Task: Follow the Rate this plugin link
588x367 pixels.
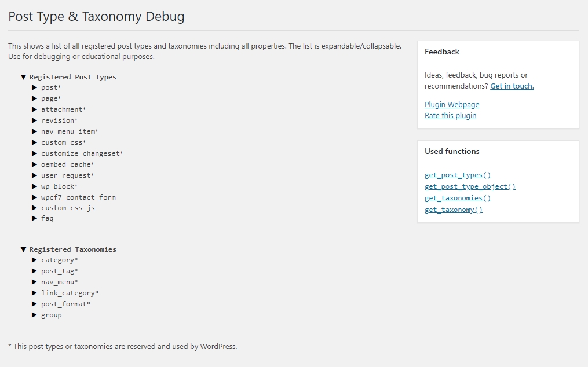Action: (450, 115)
